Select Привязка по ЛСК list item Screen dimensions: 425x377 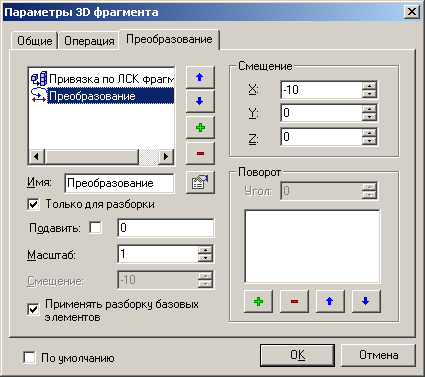coord(102,79)
